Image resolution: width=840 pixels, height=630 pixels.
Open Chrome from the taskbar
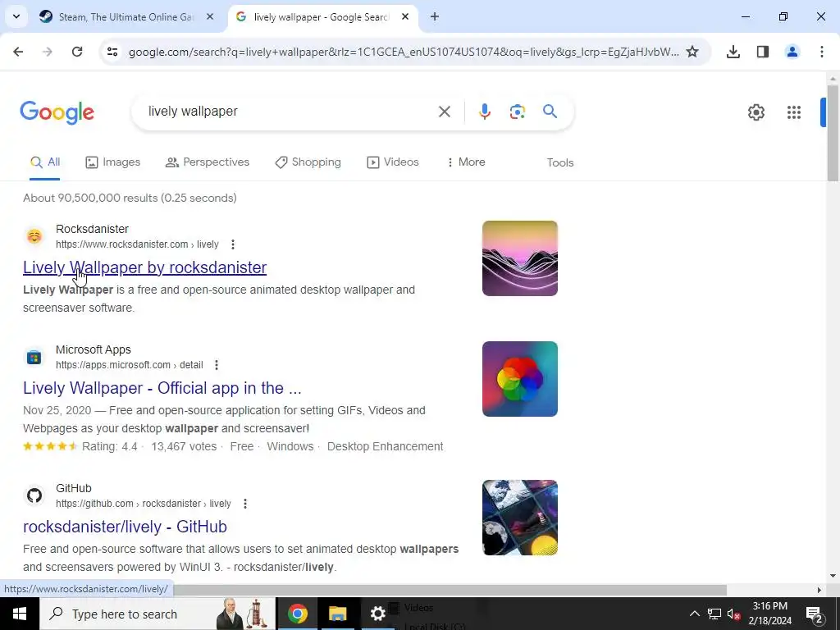click(x=297, y=614)
